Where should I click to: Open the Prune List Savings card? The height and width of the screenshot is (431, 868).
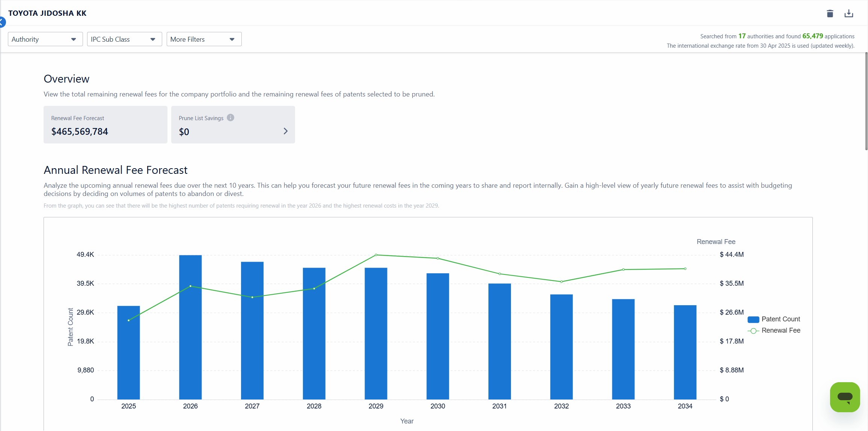[233, 125]
